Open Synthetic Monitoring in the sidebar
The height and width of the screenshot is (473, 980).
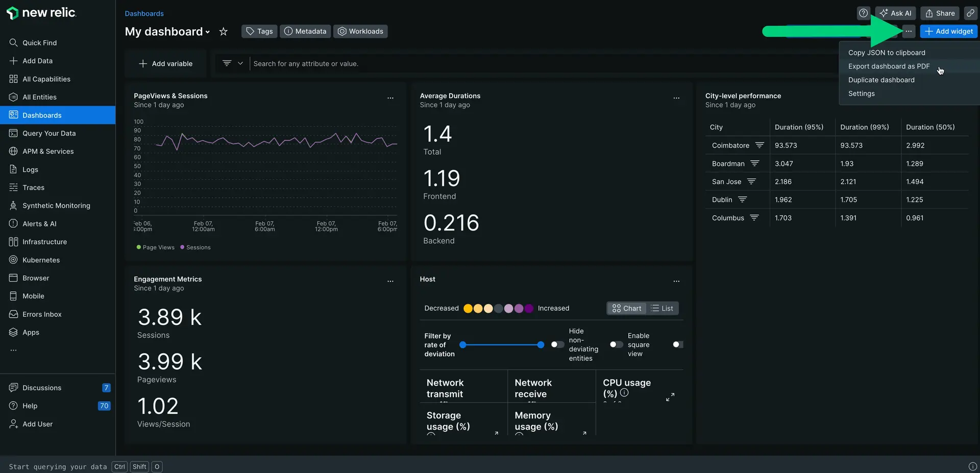coord(56,205)
